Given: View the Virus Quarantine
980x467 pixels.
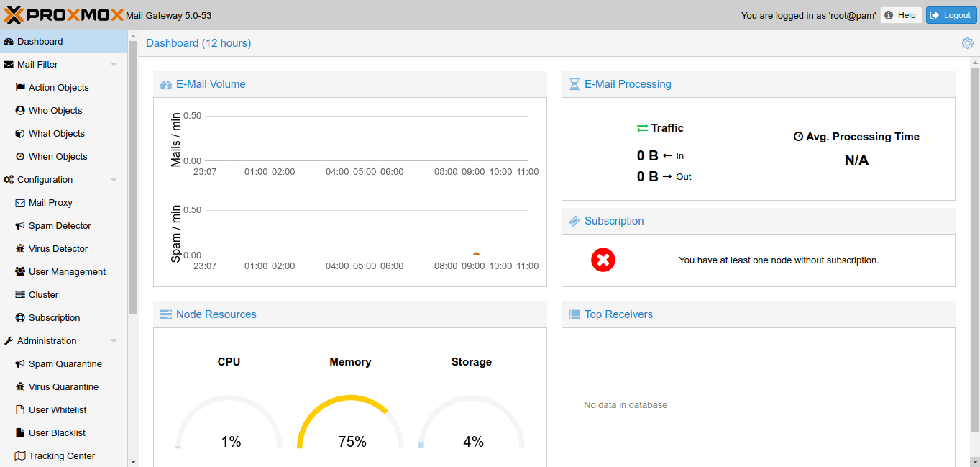Looking at the screenshot, I should click(x=64, y=387).
